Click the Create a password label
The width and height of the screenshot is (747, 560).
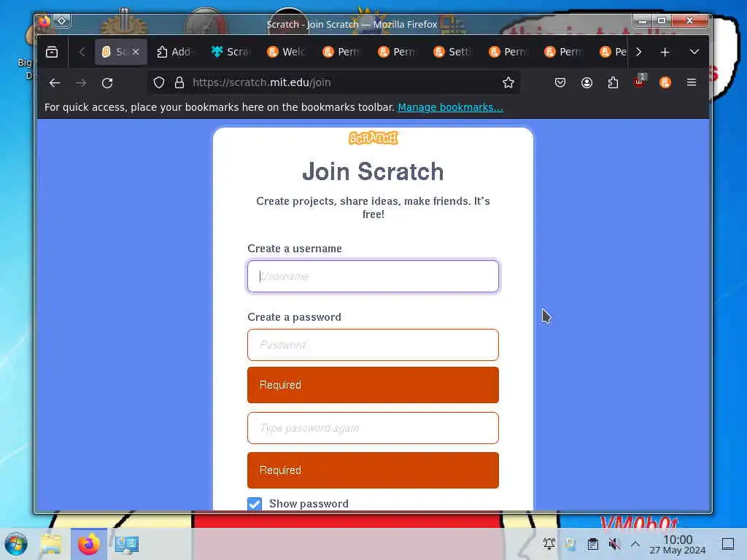[295, 317]
